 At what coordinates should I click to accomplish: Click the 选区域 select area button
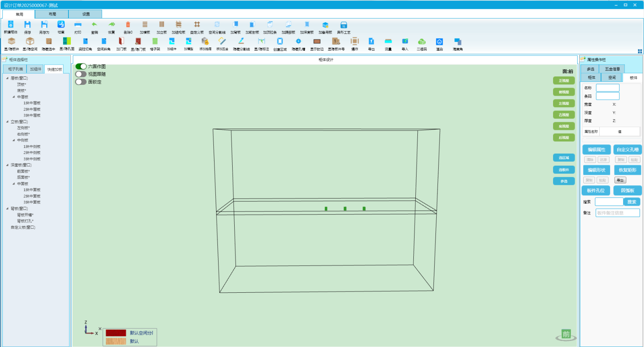coord(564,158)
